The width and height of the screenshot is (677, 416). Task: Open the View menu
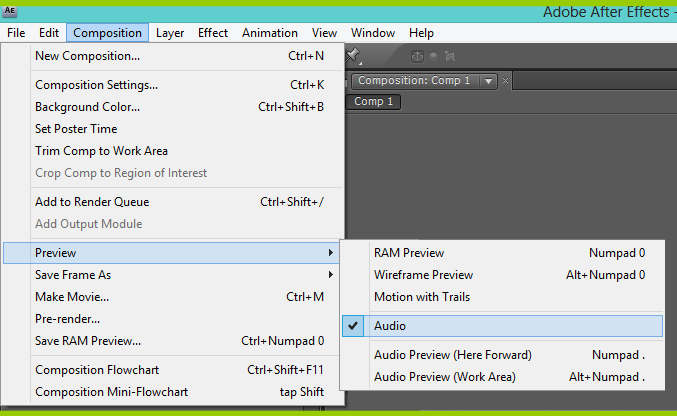pyautogui.click(x=324, y=33)
